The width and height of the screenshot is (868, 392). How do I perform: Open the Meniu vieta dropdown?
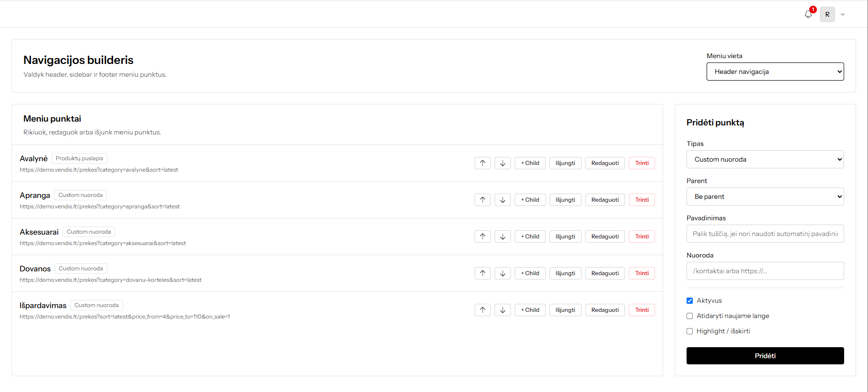775,72
